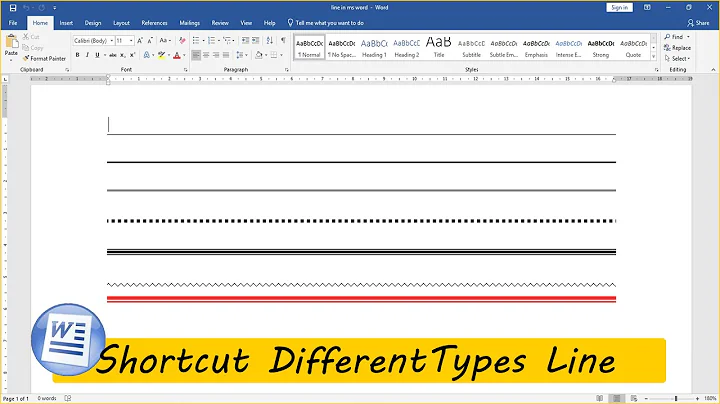Screen dimensions: 720x404
Task: Toggle Center alignment
Action: click(x=206, y=55)
